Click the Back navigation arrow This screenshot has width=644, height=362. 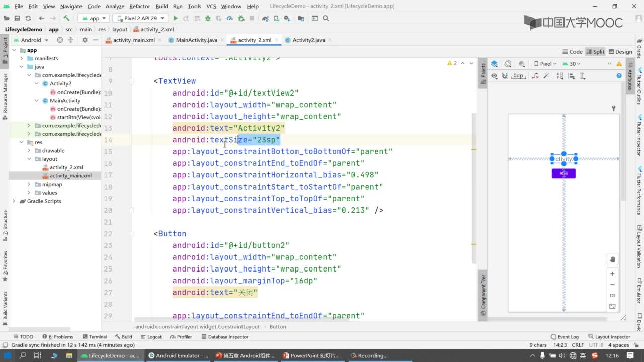[x=42, y=18]
